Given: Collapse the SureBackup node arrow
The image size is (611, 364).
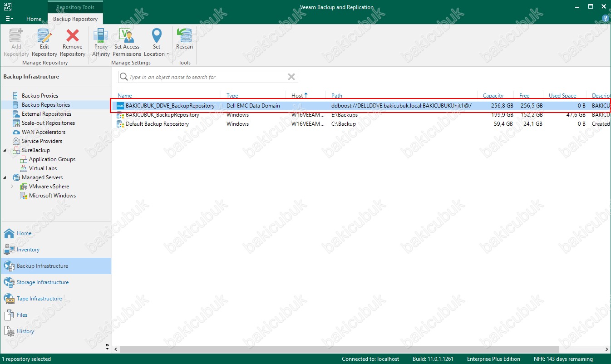Looking at the screenshot, I should 5,150.
